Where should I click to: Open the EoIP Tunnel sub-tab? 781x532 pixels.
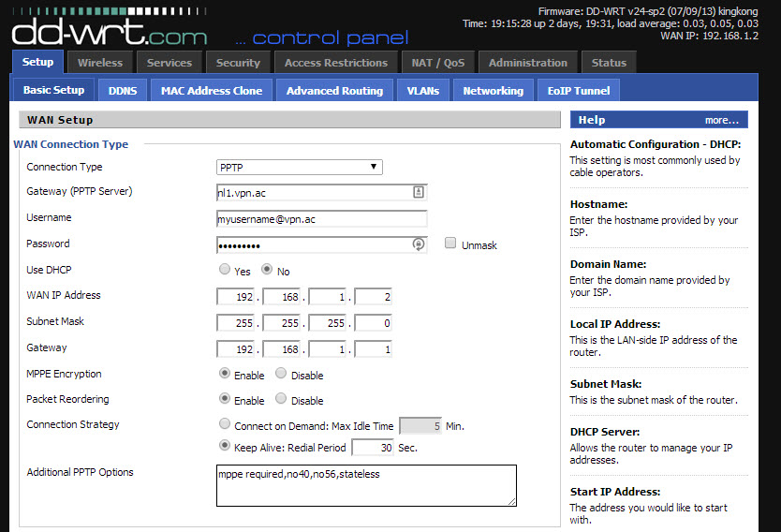point(579,91)
